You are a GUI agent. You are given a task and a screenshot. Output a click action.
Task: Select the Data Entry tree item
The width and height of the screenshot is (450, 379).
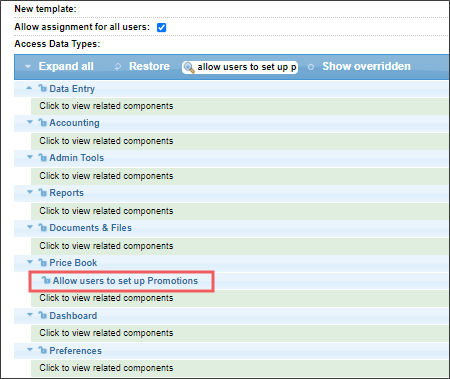(x=72, y=89)
